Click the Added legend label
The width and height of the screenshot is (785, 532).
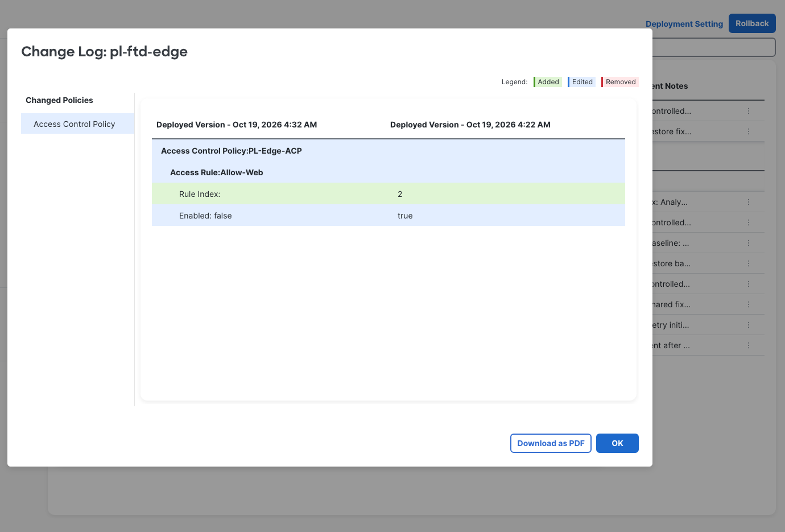(x=548, y=82)
